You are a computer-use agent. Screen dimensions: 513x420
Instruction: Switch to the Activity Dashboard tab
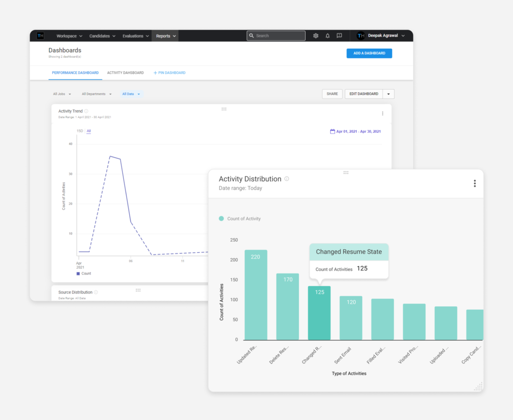click(125, 72)
